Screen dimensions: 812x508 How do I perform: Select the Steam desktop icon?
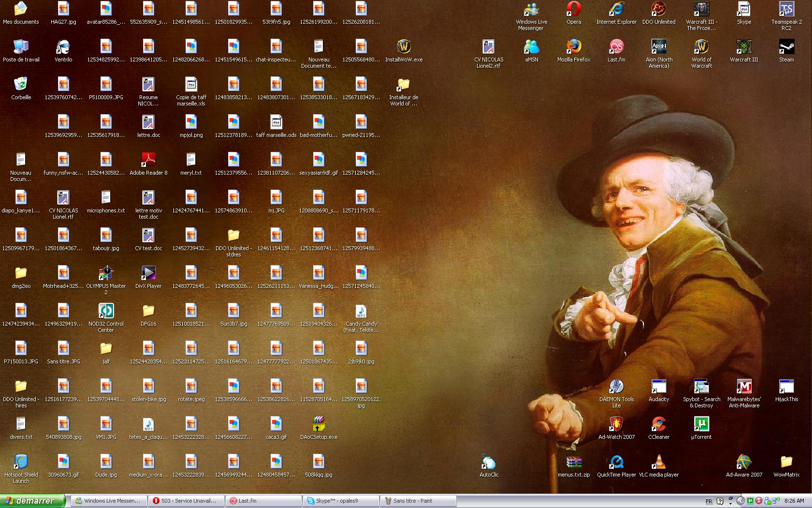786,51
